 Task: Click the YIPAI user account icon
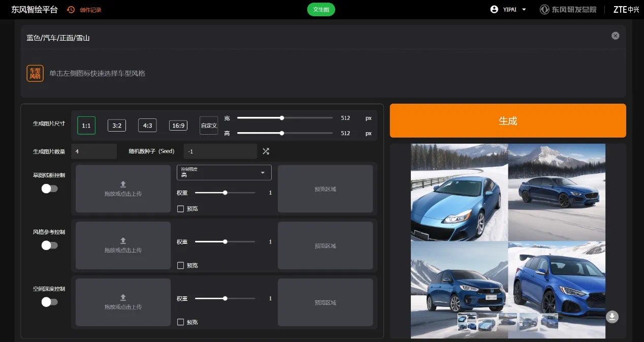coord(494,10)
